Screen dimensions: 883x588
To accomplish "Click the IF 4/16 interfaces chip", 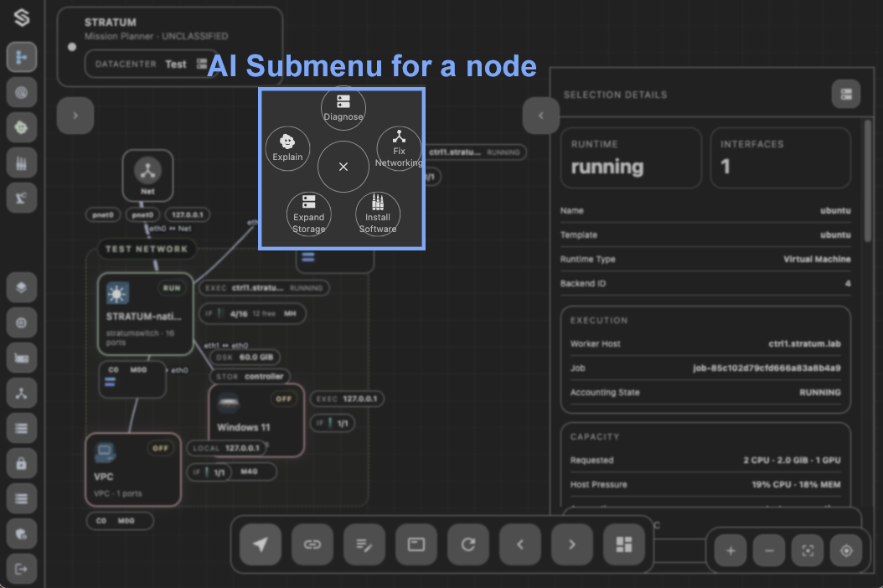I will click(252, 313).
